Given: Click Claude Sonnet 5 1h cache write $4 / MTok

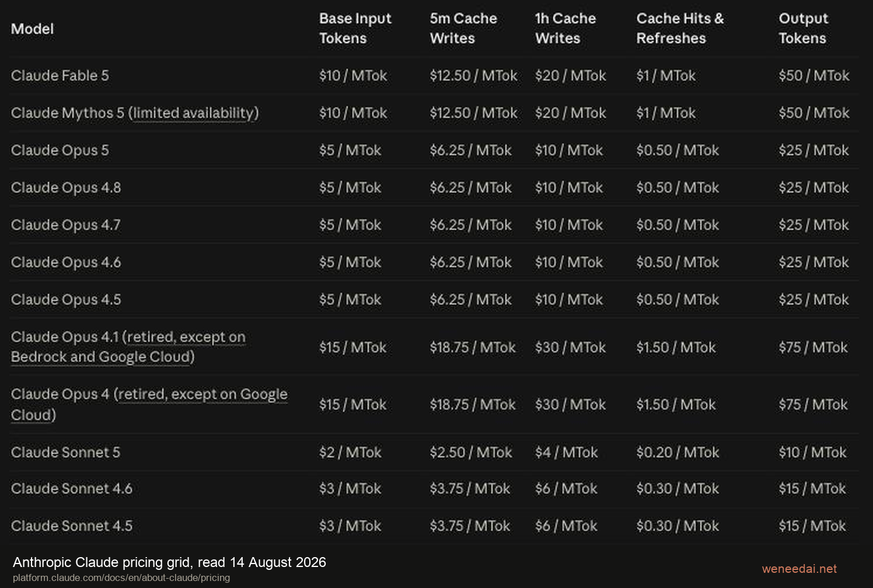Looking at the screenshot, I should [x=567, y=452].
